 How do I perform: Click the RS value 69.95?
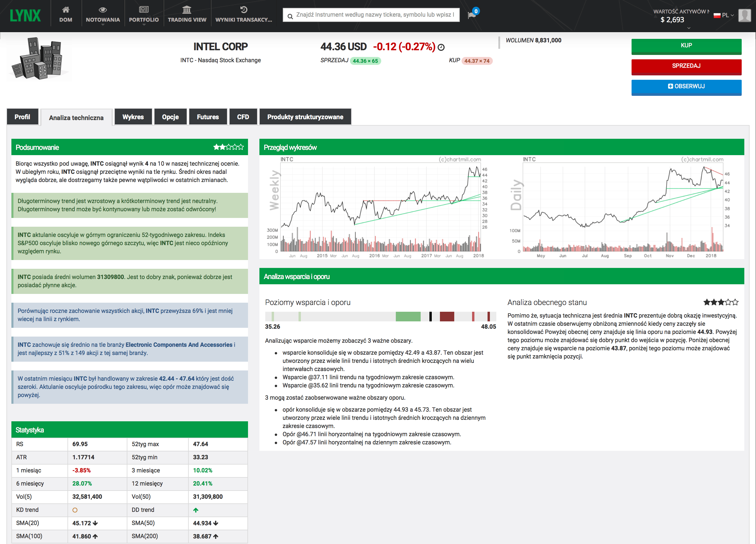pos(80,444)
